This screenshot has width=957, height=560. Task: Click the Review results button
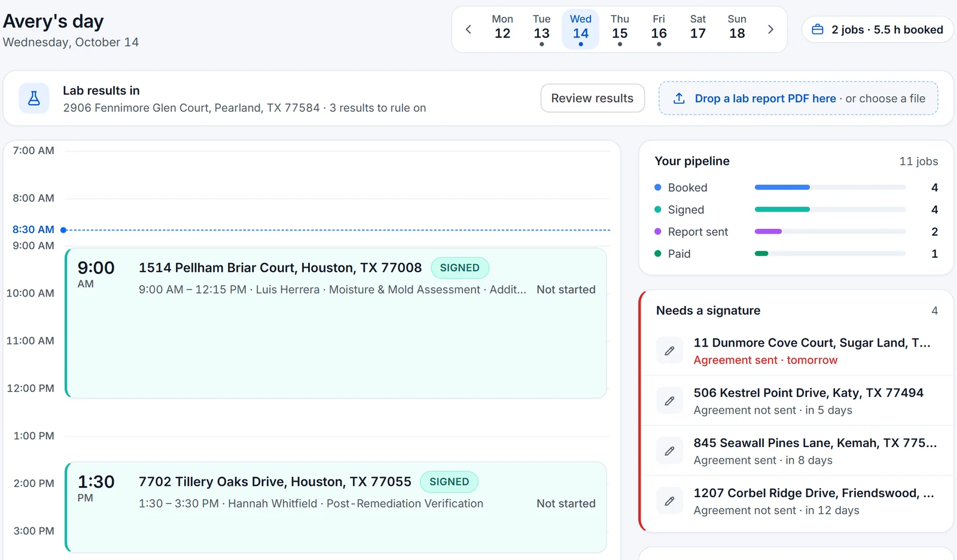592,98
